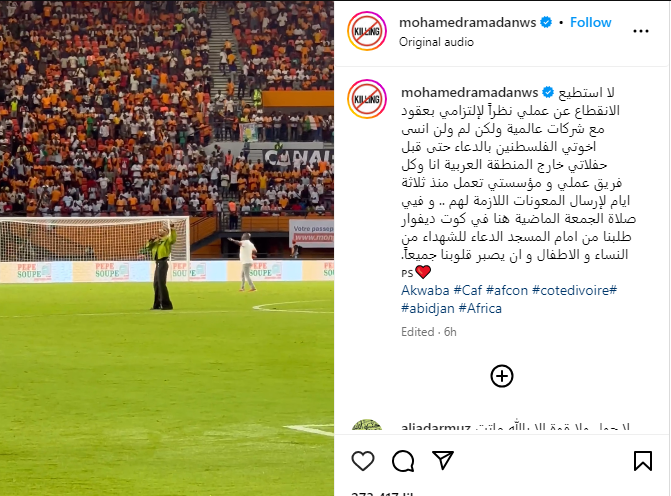671x496 pixels.
Task: Open the #Africa hashtag
Action: click(480, 308)
